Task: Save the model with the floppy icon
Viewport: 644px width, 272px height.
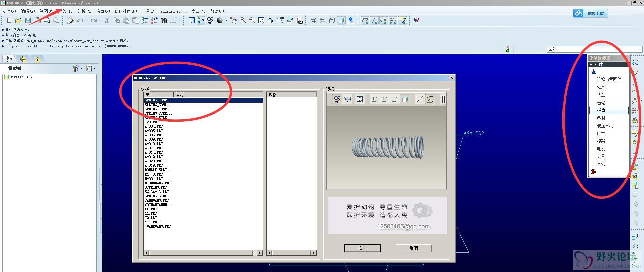Action: (x=28, y=21)
